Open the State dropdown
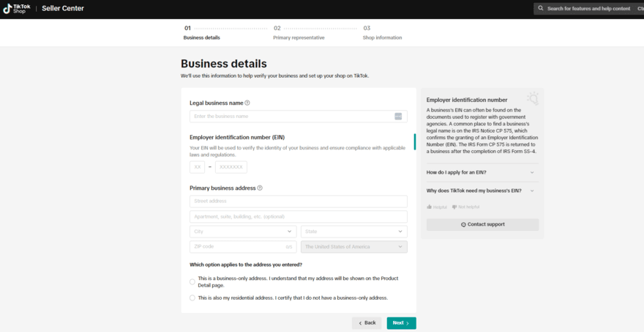Image resolution: width=644 pixels, height=332 pixels. pyautogui.click(x=354, y=232)
